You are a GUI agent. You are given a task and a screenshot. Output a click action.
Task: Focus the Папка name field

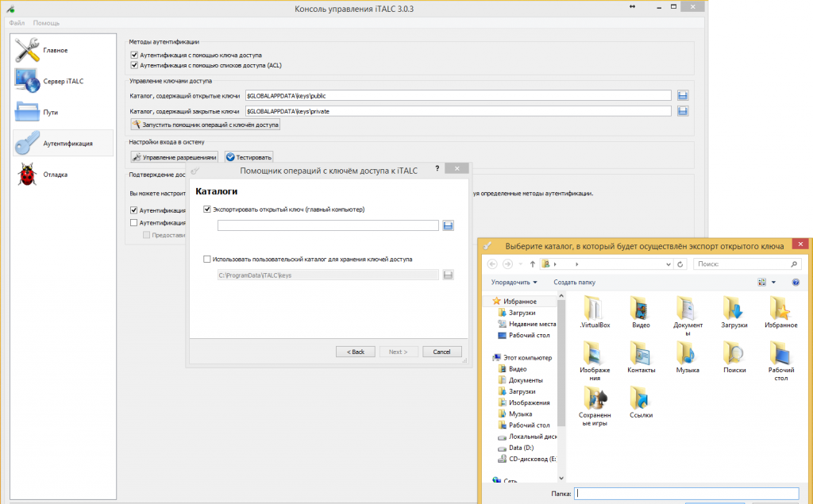(x=687, y=494)
